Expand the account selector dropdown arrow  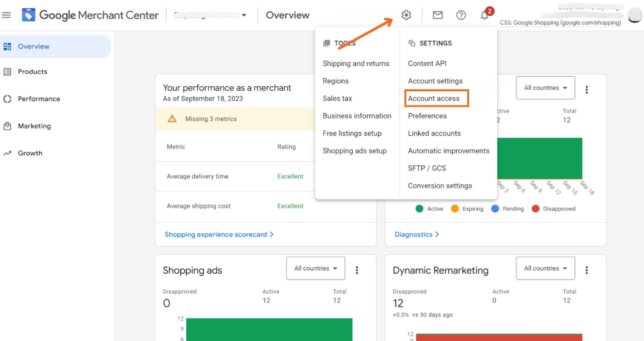click(244, 15)
